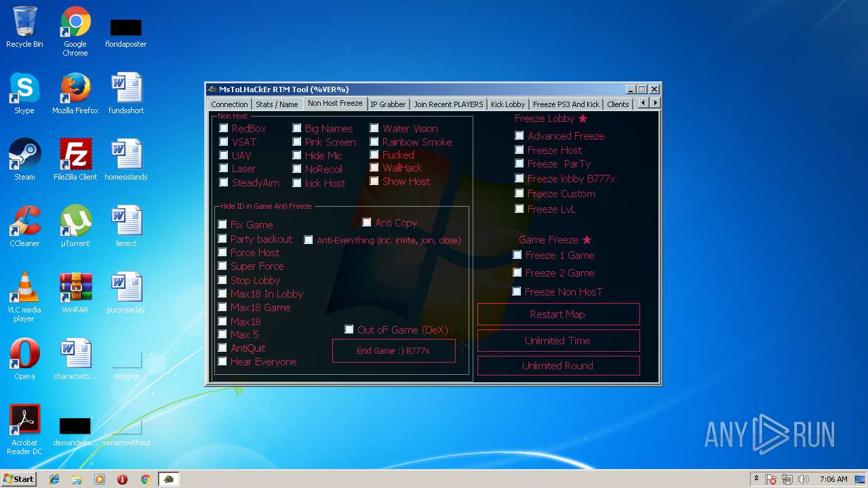The width and height of the screenshot is (868, 488).
Task: Launch Google Chrome from the desktop
Action: (75, 31)
